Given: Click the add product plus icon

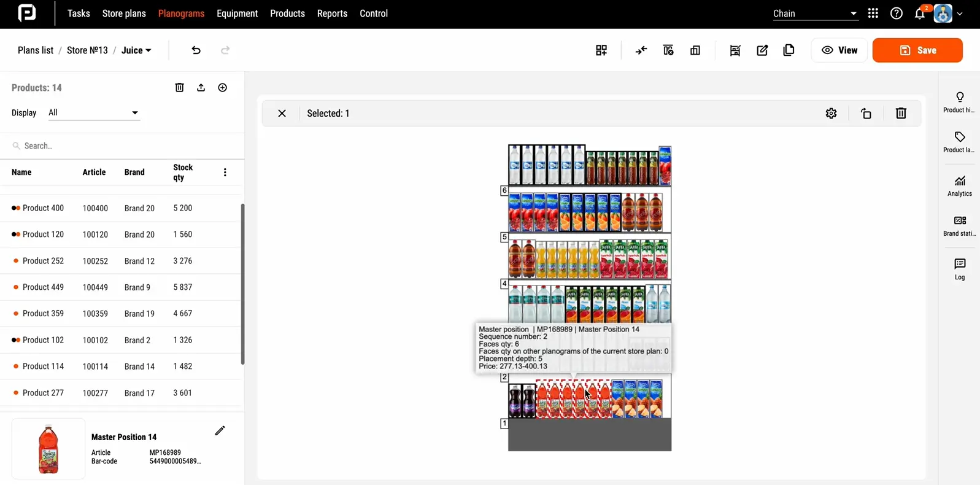Looking at the screenshot, I should click(x=222, y=88).
